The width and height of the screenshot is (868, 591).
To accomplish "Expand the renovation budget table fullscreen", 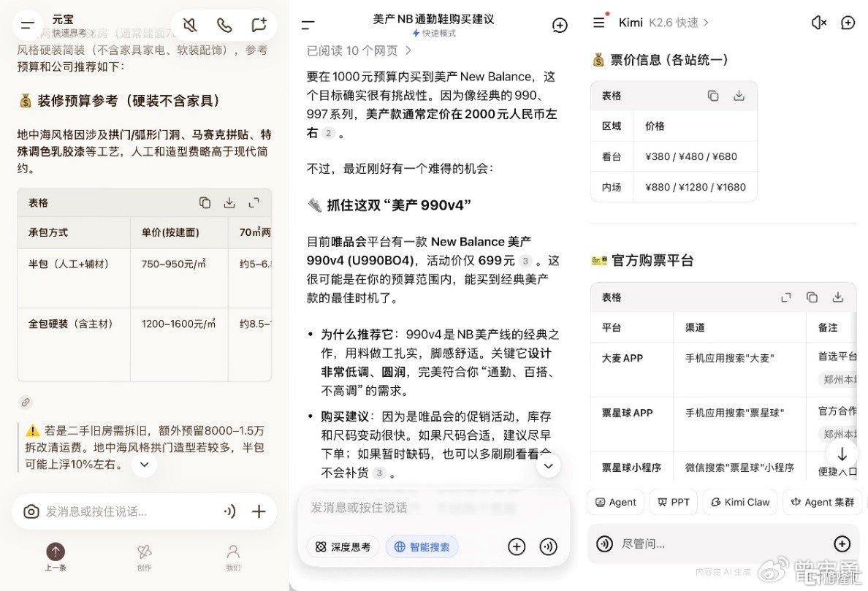I will click(254, 203).
